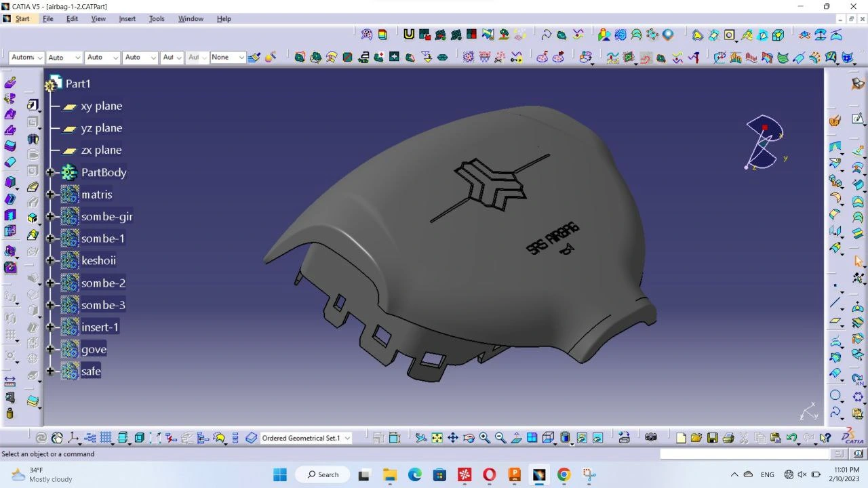868x488 pixels.
Task: Click the Search box on Windows taskbar
Action: point(323,474)
